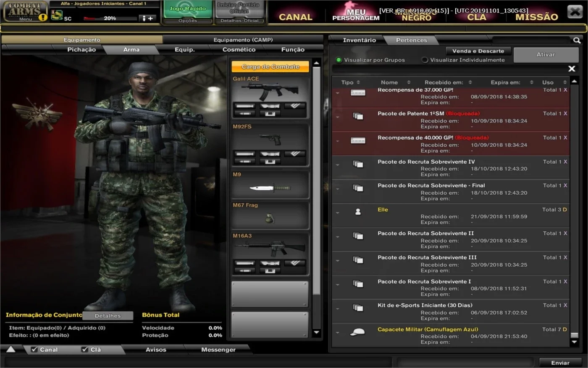This screenshot has width=588, height=368.
Task: Click reward icon of Recompensa de 40.000 GP
Action: click(358, 140)
